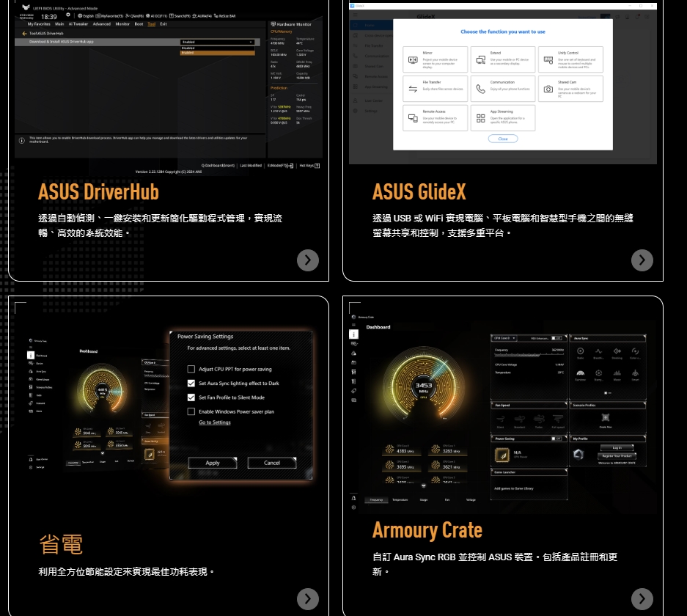Check Enable Windows Power saver plan
This screenshot has width=687, height=616.
coord(191,411)
